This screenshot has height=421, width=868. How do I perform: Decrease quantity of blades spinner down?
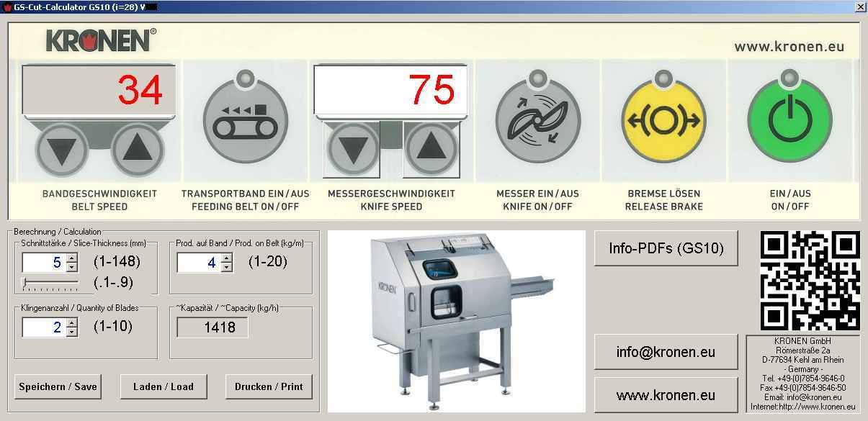coord(71,332)
